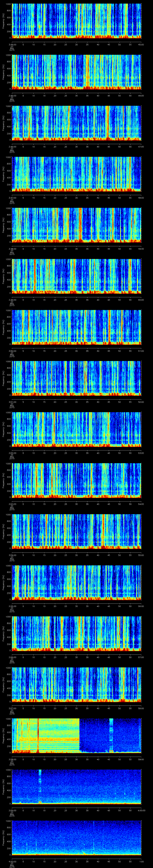
Task: Click the Frequency (Hz) label of top spectrogram
Action: [x=3, y=21]
